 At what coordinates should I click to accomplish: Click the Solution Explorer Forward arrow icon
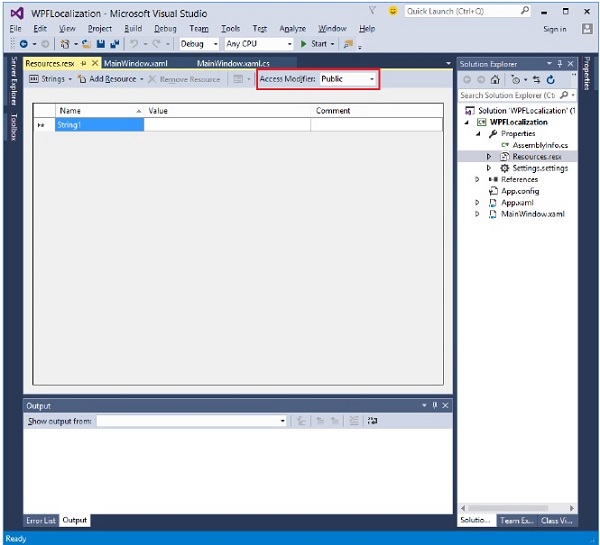(481, 80)
